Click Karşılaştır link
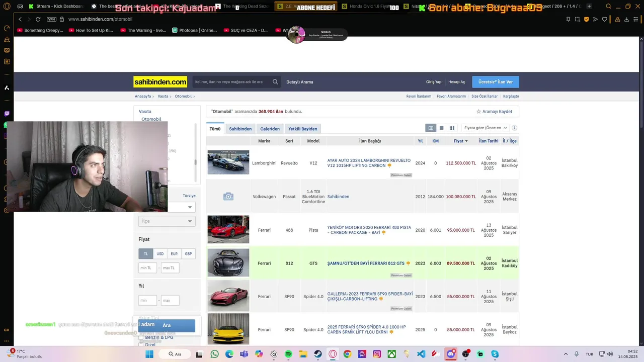The height and width of the screenshot is (362, 644). click(511, 96)
